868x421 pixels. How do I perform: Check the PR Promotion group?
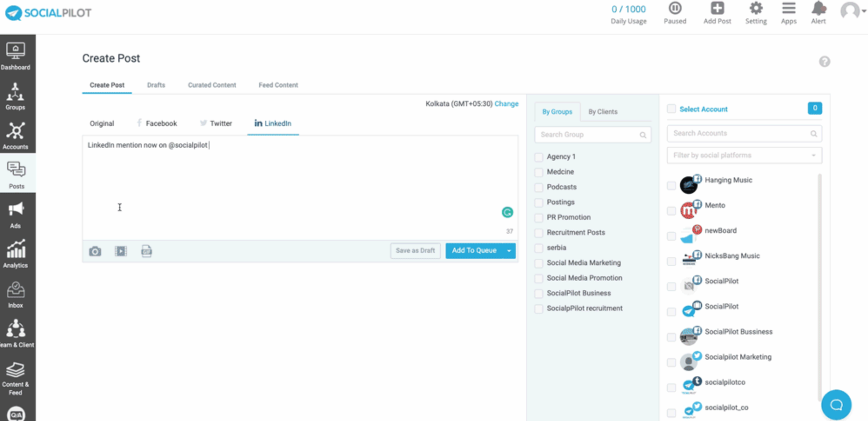(539, 218)
